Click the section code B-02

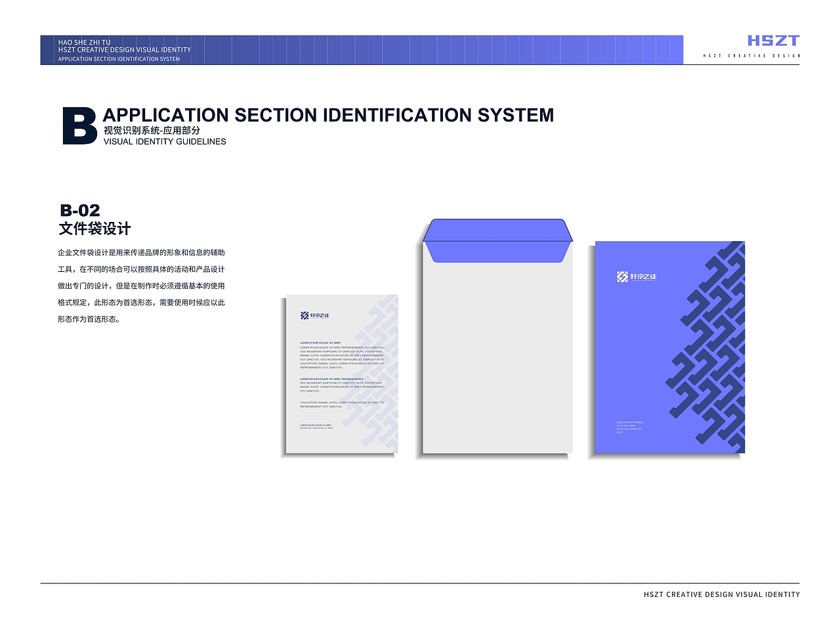click(80, 211)
